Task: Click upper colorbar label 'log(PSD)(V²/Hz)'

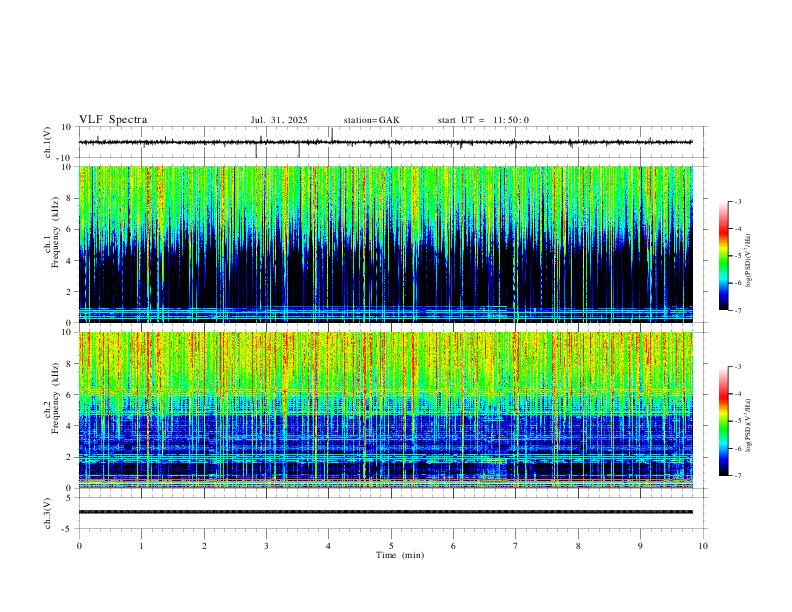Action: coord(749,261)
